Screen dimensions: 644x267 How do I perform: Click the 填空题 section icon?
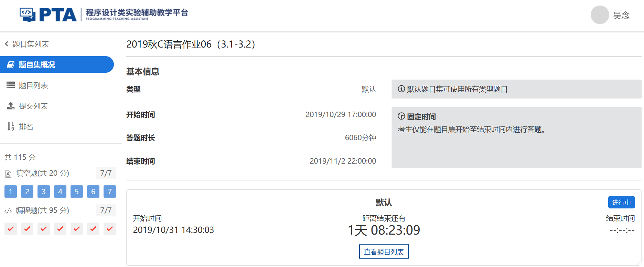tap(8, 174)
